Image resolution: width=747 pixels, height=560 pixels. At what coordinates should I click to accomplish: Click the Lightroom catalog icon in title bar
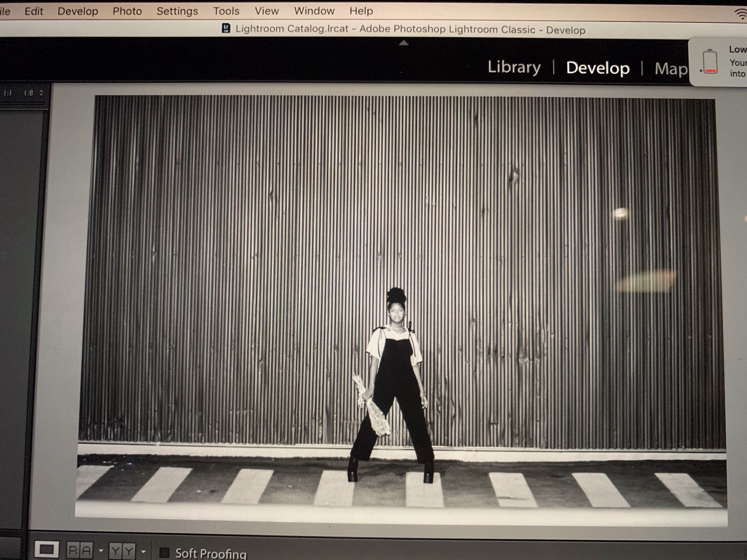pos(226,28)
